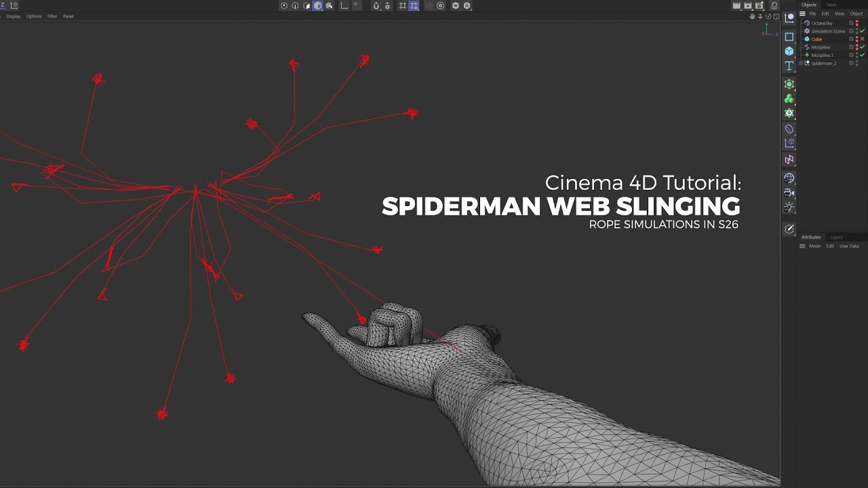Open the viewport Display menu
868x488 pixels.
(x=14, y=16)
